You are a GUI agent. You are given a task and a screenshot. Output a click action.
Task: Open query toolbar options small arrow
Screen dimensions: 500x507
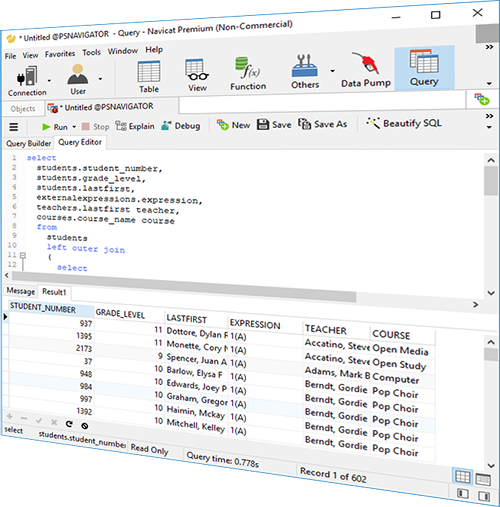pos(489,127)
